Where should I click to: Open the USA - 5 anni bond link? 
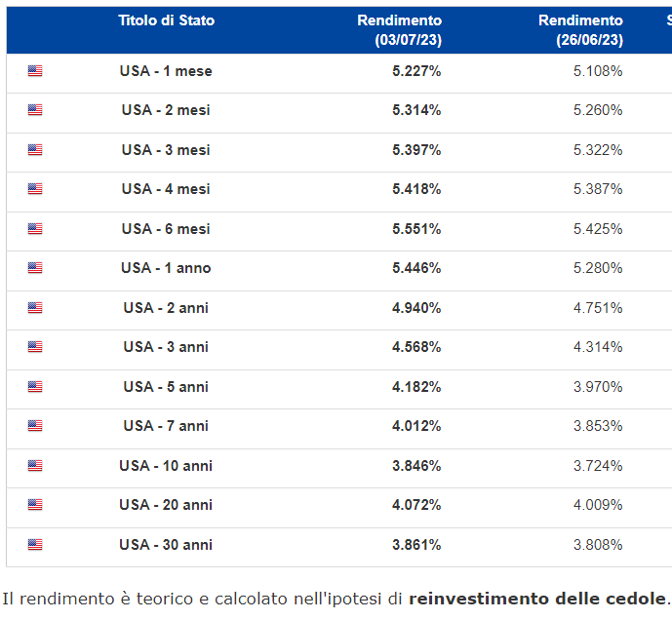coord(166,387)
